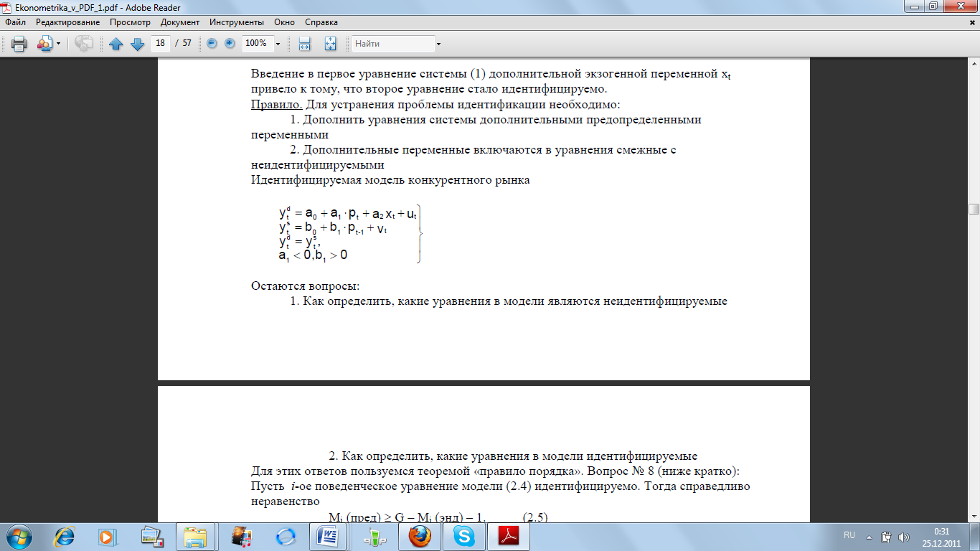Image resolution: width=980 pixels, height=551 pixels.
Task: Open the Файл menu
Action: tap(15, 22)
